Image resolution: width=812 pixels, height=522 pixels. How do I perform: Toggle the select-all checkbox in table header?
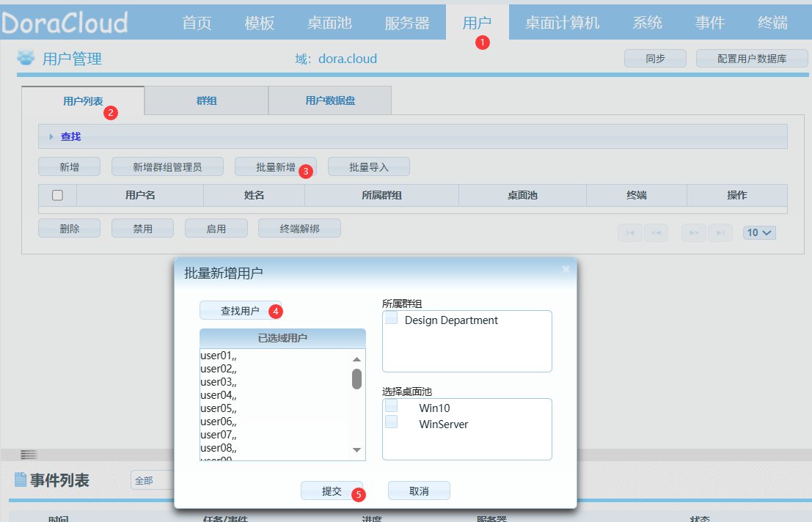(57, 195)
